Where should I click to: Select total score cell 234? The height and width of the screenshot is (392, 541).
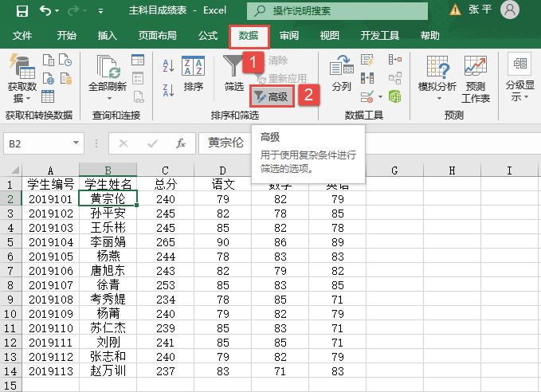(165, 299)
